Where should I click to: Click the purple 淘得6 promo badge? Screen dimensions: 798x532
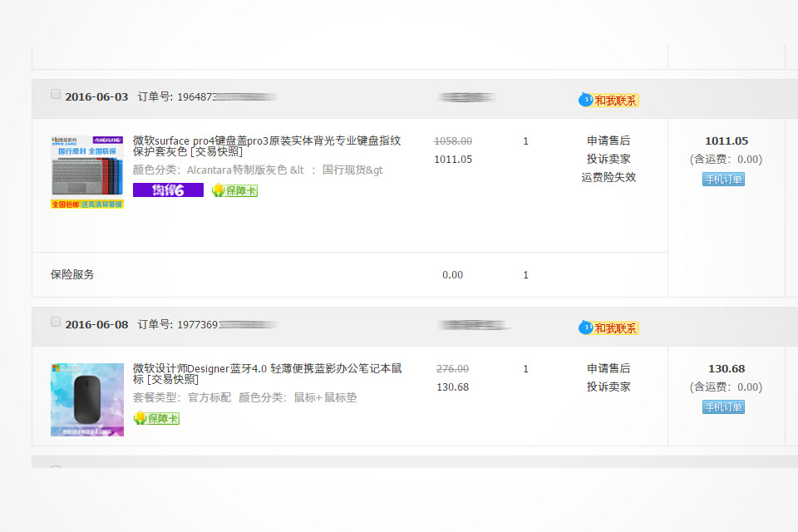(168, 190)
